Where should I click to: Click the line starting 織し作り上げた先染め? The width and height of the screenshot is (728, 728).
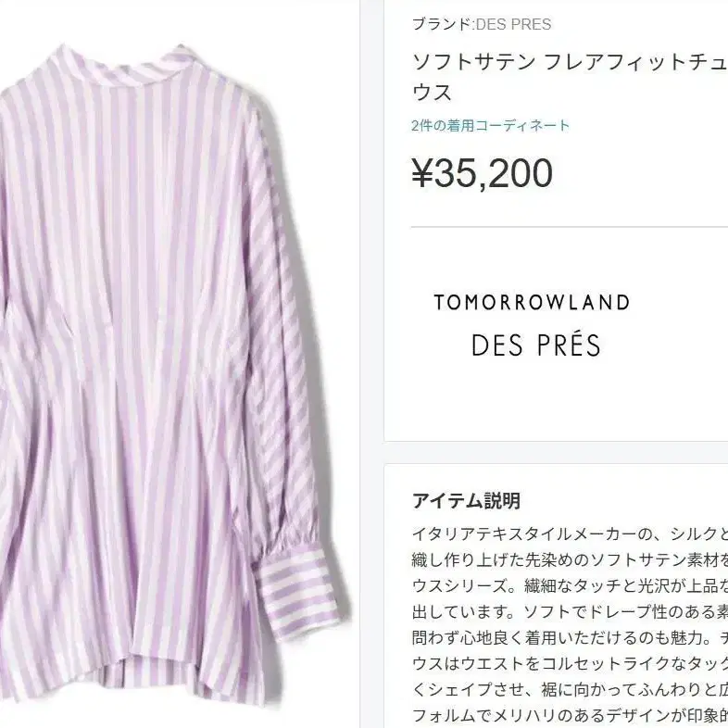[x=570, y=560]
